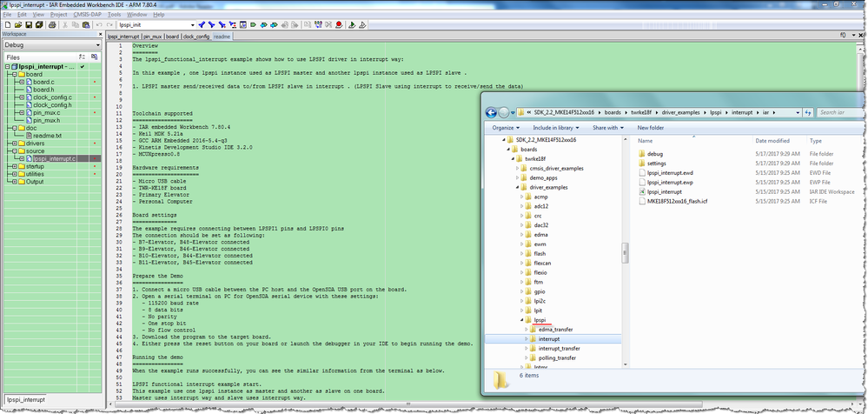The width and height of the screenshot is (868, 414).
Task: Save the file with the Save icon
Action: 28,25
